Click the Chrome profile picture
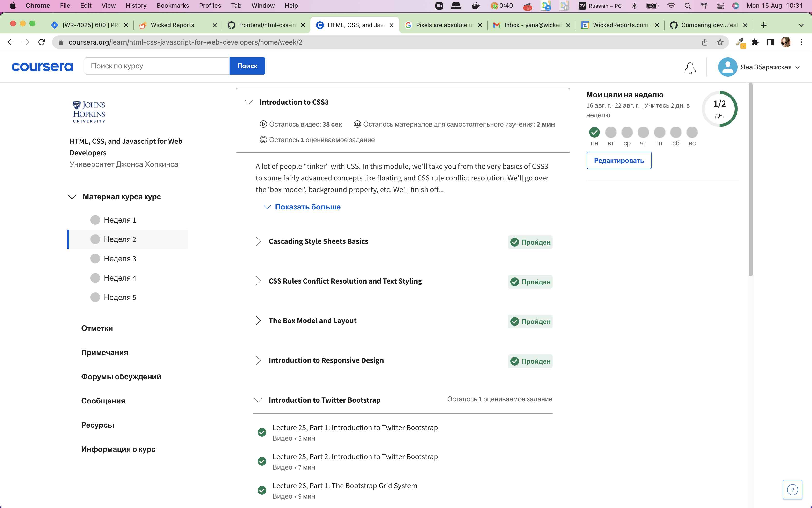Image resolution: width=812 pixels, height=508 pixels. 786,42
